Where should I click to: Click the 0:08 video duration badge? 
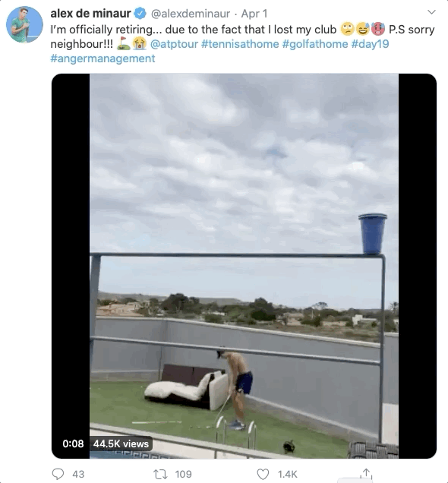73,444
